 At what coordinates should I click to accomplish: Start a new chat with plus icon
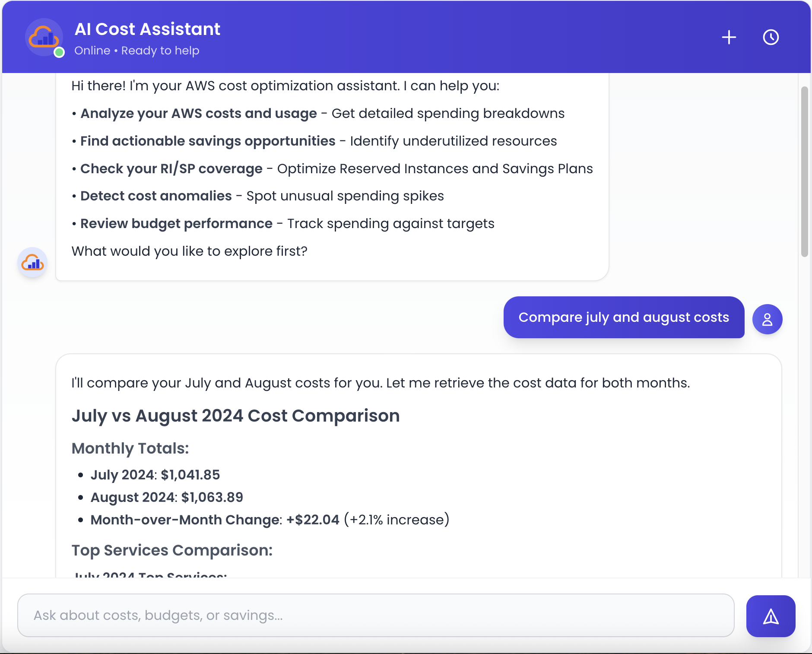point(729,37)
